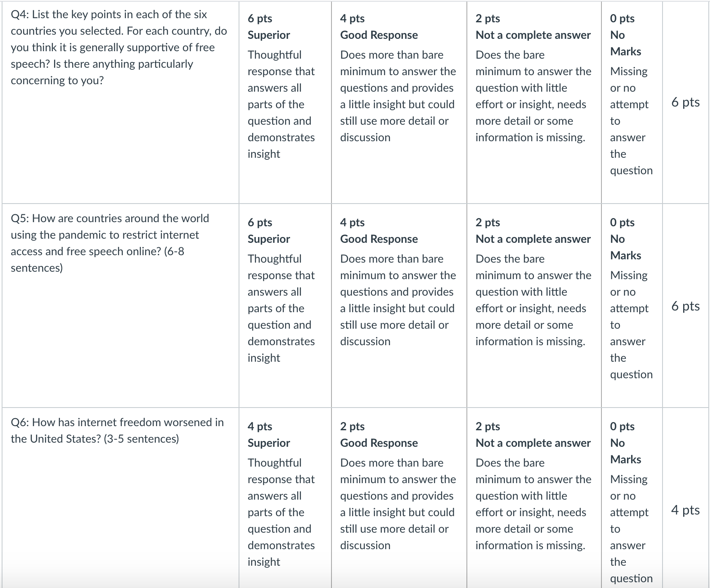Choose Q4 Not a complete answer rating
This screenshot has width=710, height=588.
tap(534, 102)
